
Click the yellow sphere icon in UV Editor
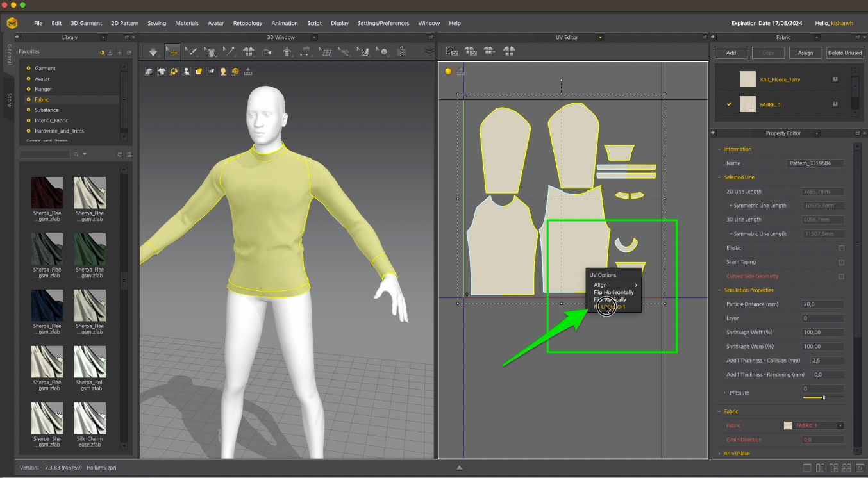click(448, 71)
